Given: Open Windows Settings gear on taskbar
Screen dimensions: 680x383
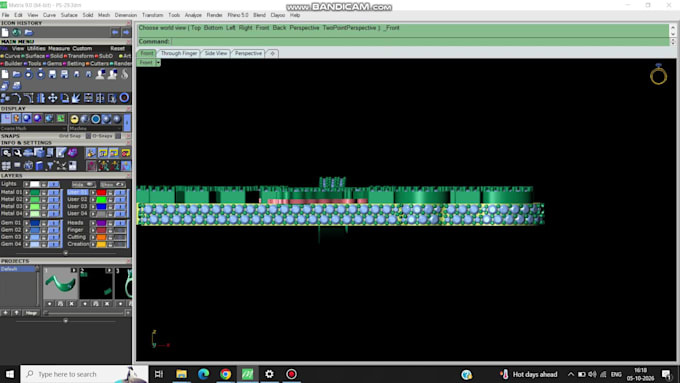Looking at the screenshot, I should (269, 374).
